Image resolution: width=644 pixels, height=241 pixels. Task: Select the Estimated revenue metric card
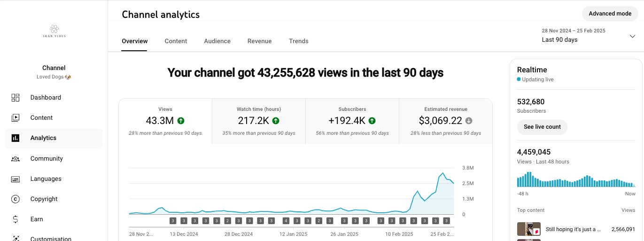[x=446, y=121]
